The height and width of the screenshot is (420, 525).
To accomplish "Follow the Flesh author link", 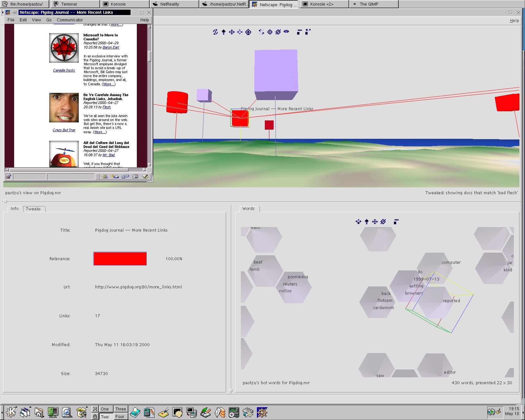I will click(107, 107).
